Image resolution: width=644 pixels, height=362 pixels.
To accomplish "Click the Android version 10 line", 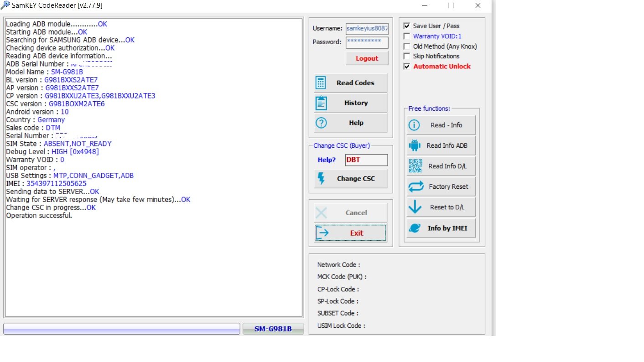I will pos(37,112).
